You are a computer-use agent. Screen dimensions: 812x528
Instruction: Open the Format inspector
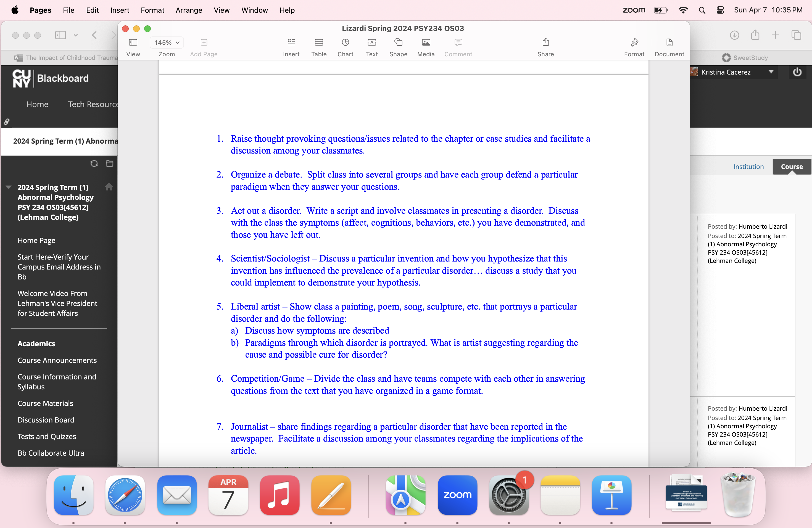pyautogui.click(x=634, y=47)
